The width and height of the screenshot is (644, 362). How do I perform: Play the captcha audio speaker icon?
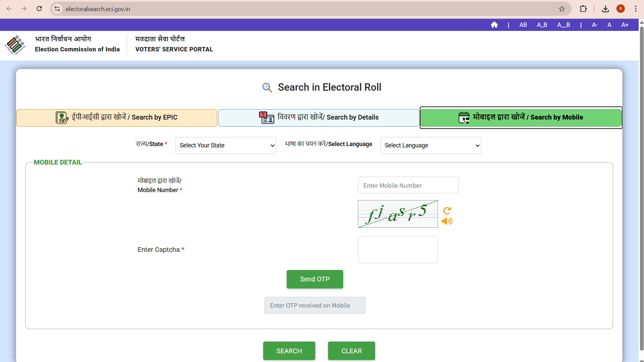pos(447,221)
